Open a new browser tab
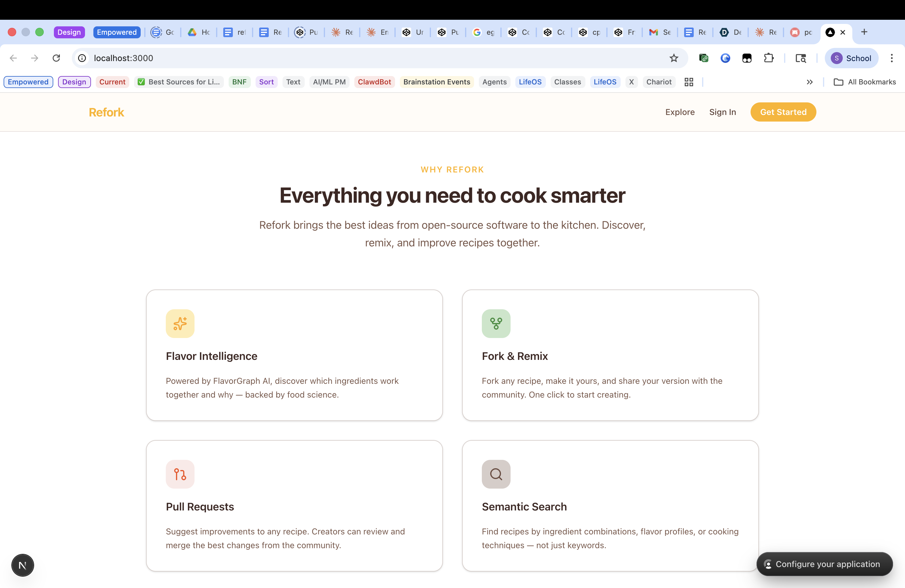This screenshot has height=588, width=905. pyautogui.click(x=864, y=32)
